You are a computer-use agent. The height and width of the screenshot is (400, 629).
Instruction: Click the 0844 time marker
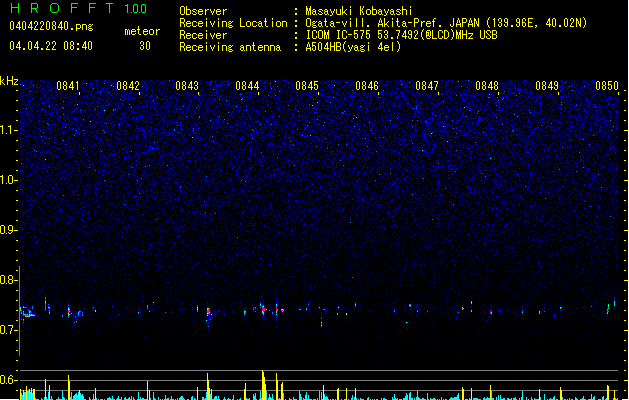247,86
